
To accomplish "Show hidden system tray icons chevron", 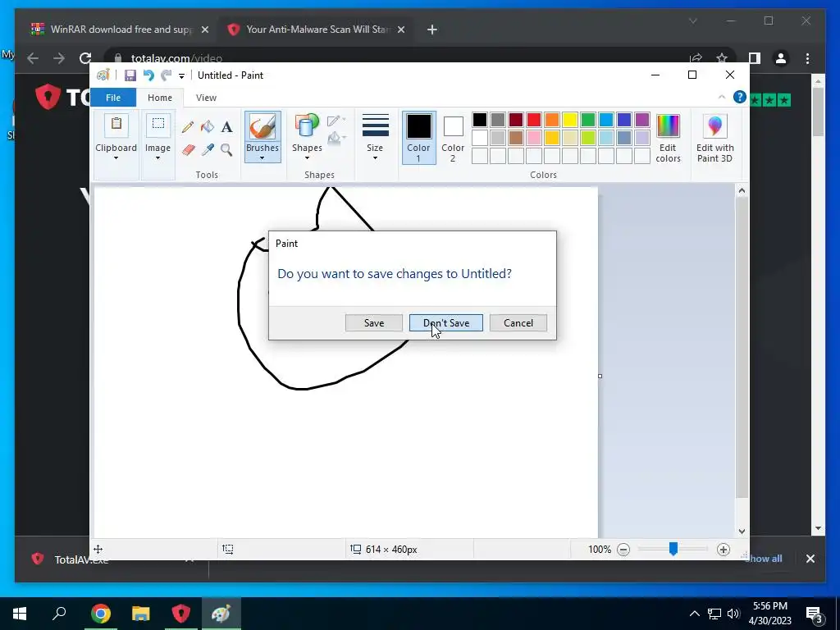I will coord(694,614).
